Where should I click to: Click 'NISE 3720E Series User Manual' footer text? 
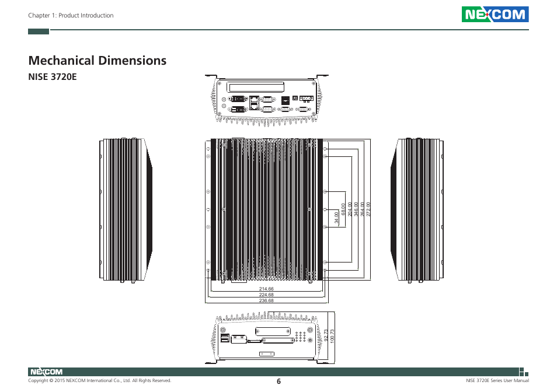[x=497, y=380]
